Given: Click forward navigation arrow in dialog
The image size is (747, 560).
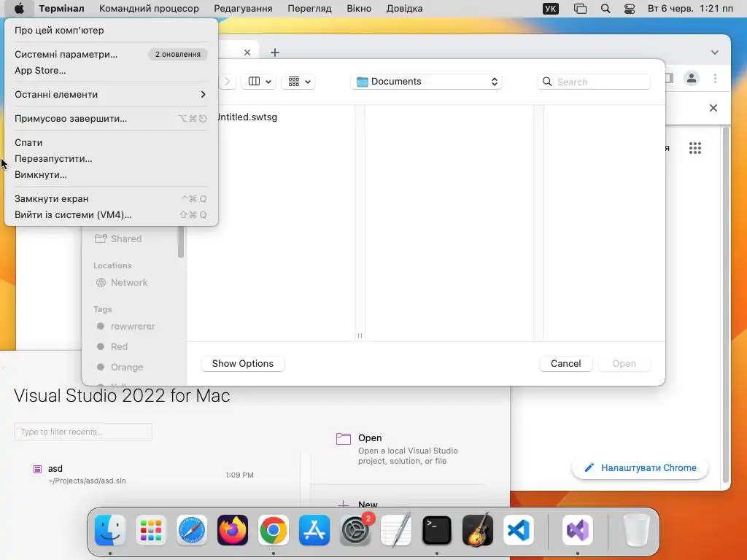Looking at the screenshot, I should (x=228, y=82).
